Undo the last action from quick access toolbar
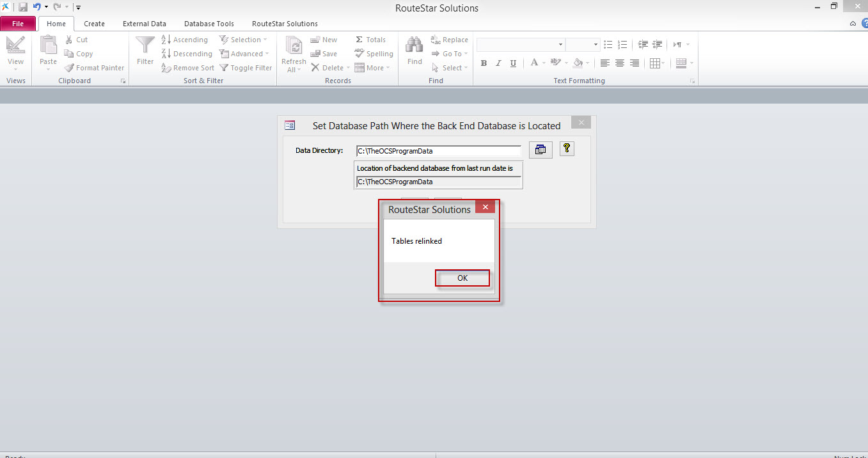The height and width of the screenshot is (458, 868). click(37, 7)
